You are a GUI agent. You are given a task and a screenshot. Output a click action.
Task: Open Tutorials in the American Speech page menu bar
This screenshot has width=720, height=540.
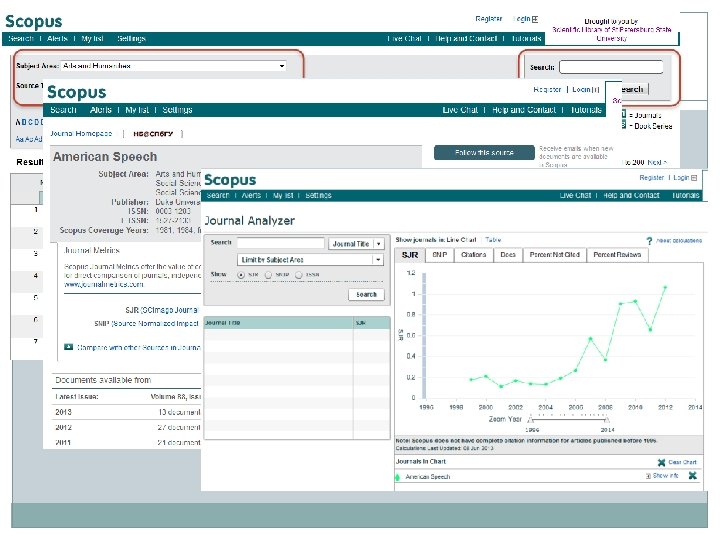pyautogui.click(x=586, y=110)
